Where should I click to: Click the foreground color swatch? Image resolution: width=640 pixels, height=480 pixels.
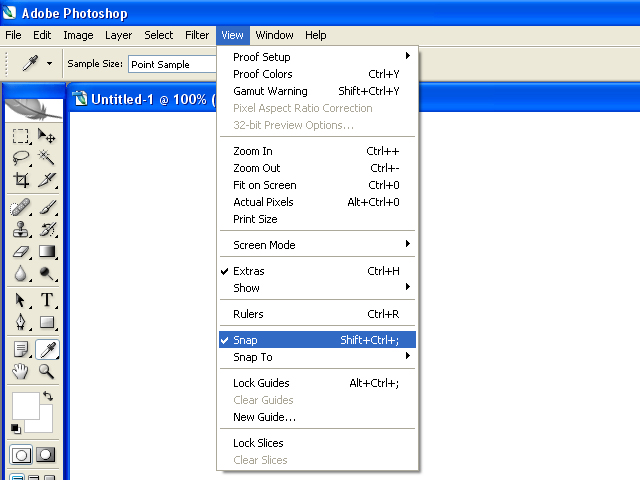click(x=25, y=406)
